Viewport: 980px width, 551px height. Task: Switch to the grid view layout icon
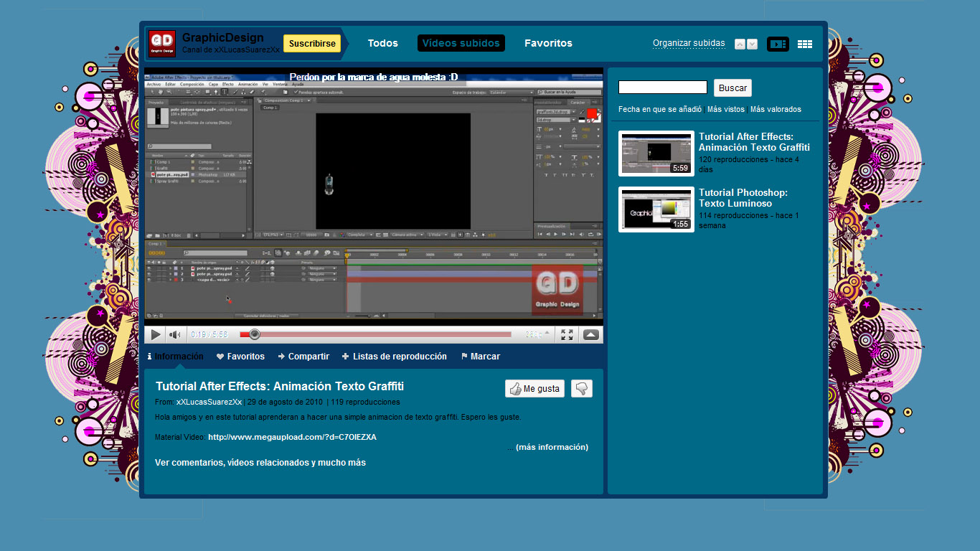click(805, 44)
